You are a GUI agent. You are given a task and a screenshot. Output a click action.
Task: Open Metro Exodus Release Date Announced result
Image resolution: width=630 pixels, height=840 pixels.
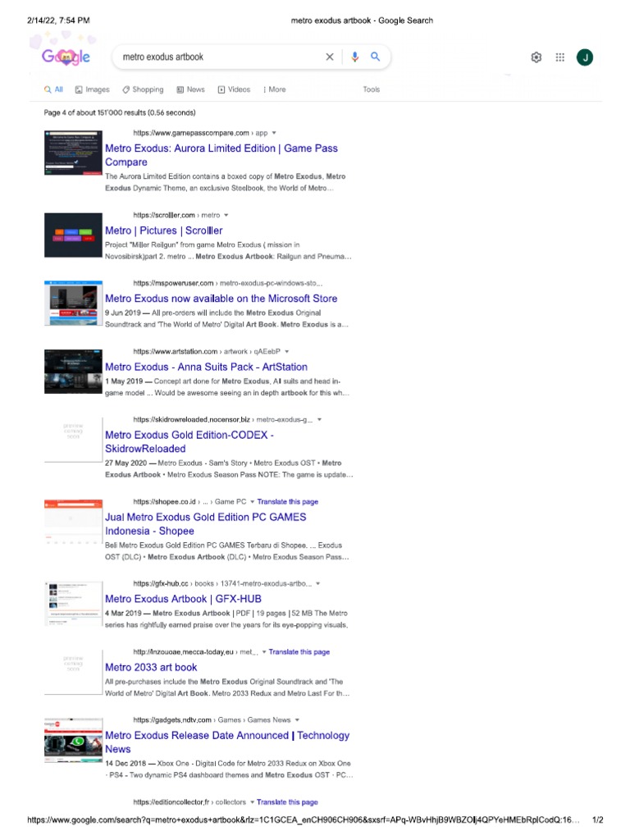(227, 742)
